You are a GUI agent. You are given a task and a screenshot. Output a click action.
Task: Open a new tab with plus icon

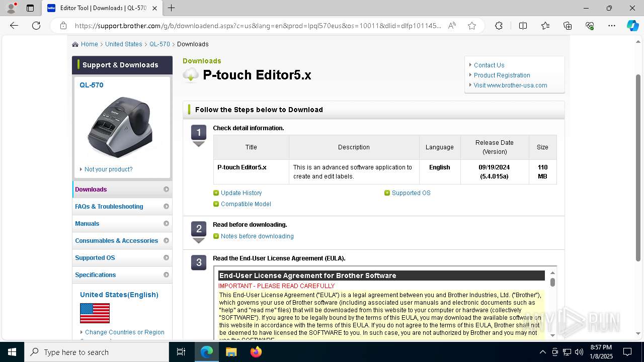171,8
